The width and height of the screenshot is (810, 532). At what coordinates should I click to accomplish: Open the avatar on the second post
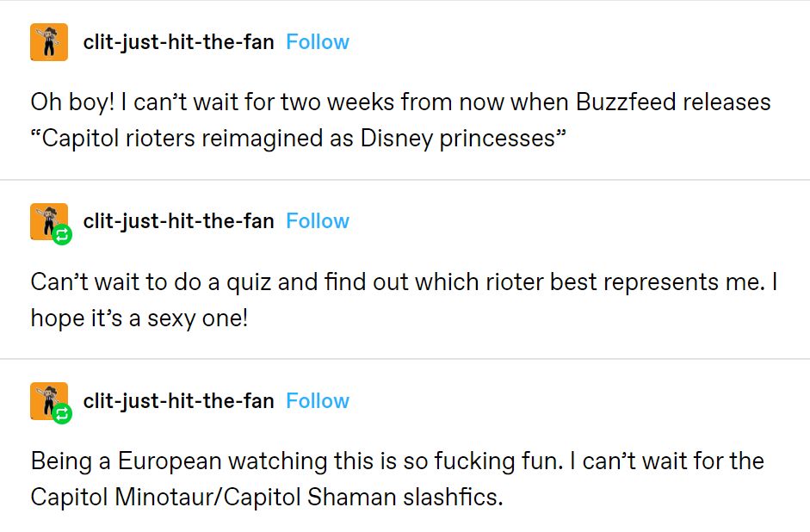pyautogui.click(x=47, y=220)
